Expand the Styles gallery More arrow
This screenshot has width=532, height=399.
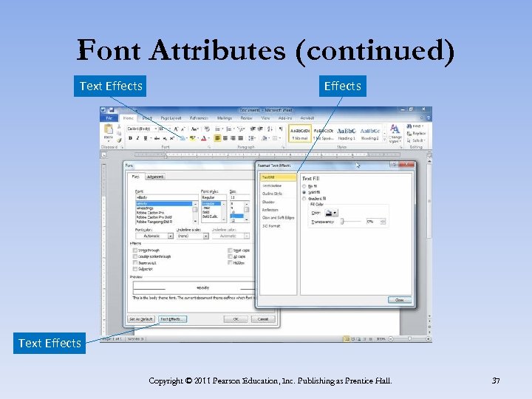(x=384, y=140)
